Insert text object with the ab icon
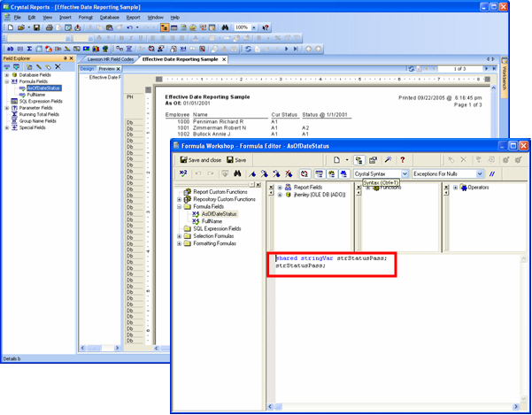 10,49
